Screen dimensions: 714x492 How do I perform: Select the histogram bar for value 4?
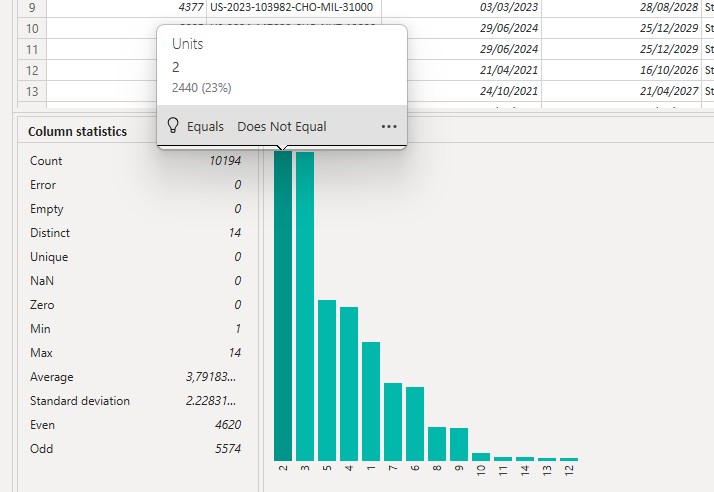pos(349,384)
